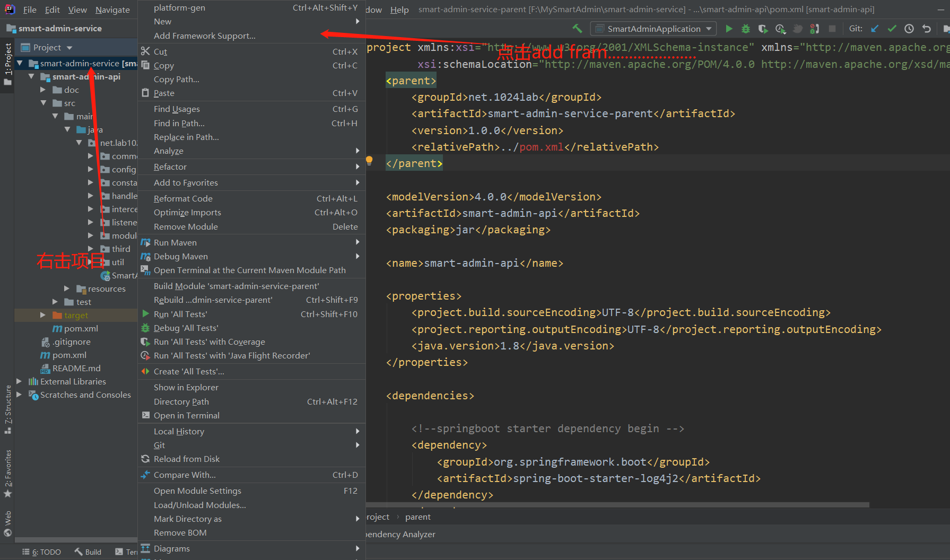Image resolution: width=950 pixels, height=560 pixels.
Task: Click the Git commit checkmark icon
Action: pyautogui.click(x=892, y=29)
